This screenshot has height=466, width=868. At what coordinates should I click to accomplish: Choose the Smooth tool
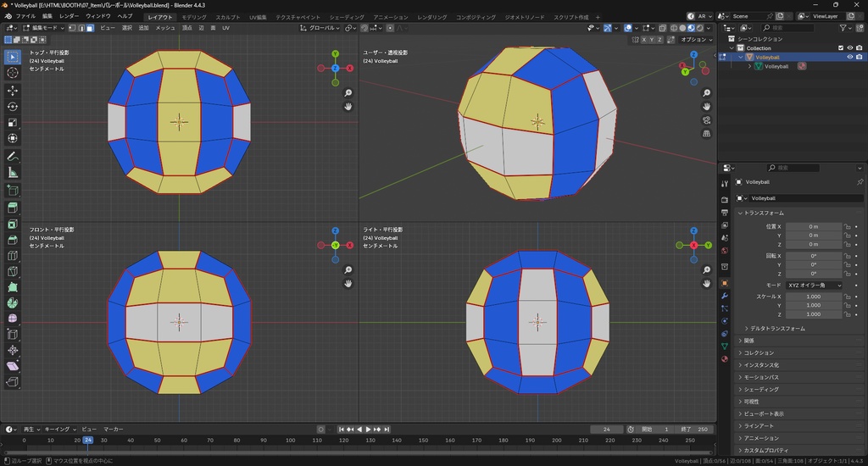pos(13,319)
